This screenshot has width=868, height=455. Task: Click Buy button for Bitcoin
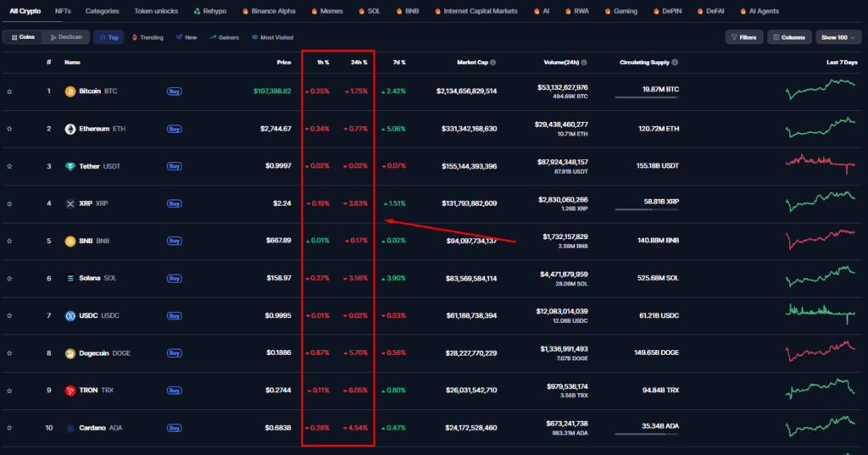175,92
